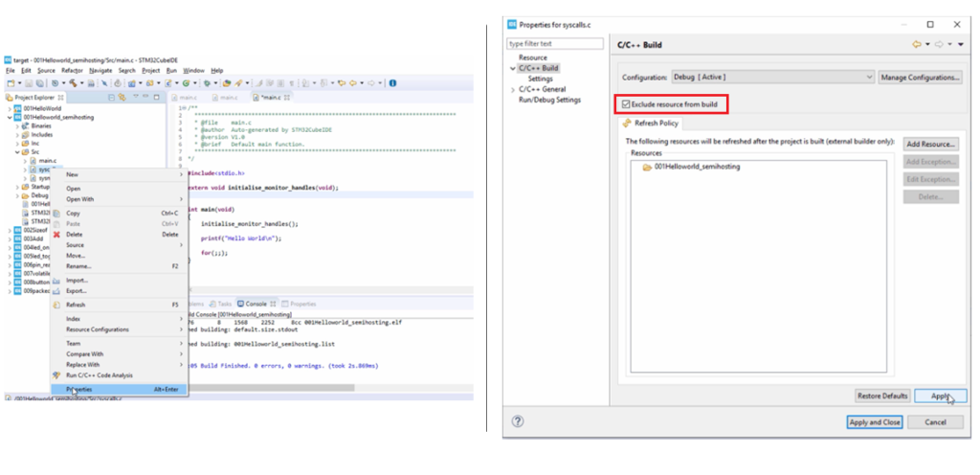Click the Back navigation arrow in IDE toolbar
980x475 pixels.
[x=353, y=82]
